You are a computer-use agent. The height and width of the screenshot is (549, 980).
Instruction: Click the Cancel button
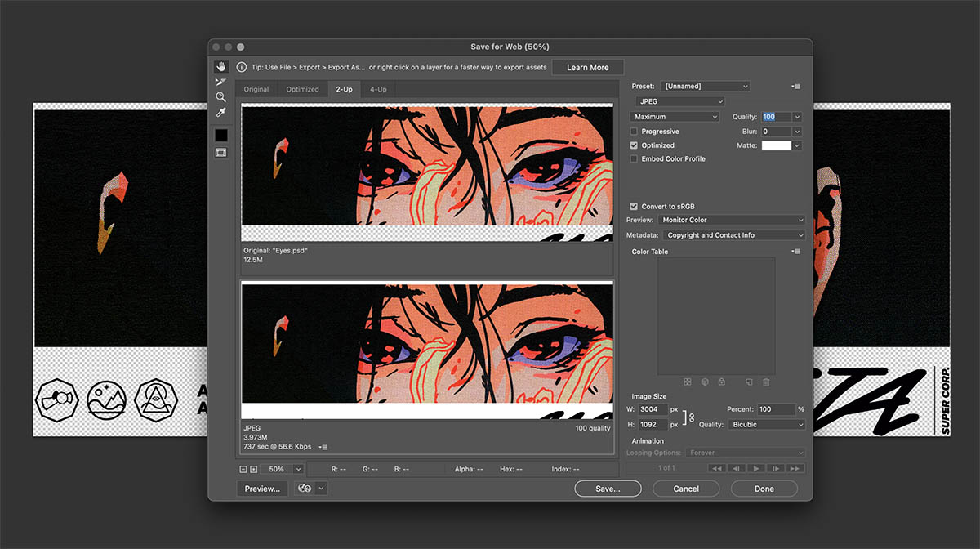click(x=686, y=489)
